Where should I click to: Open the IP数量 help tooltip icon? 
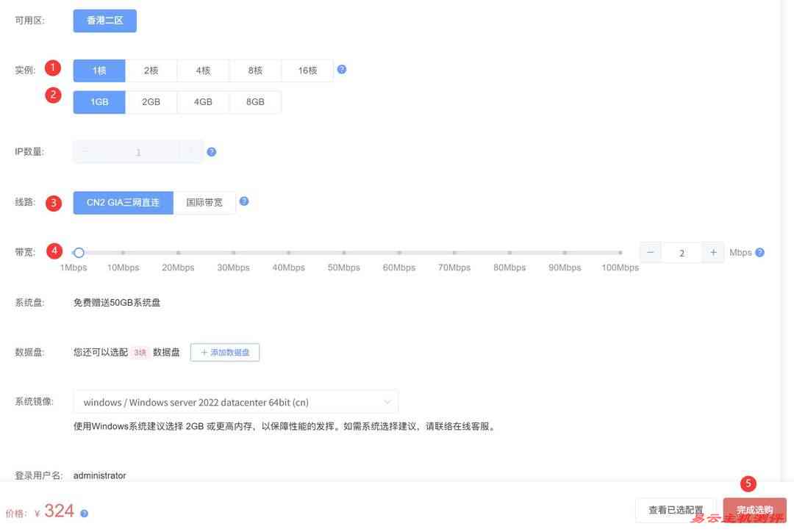[211, 151]
